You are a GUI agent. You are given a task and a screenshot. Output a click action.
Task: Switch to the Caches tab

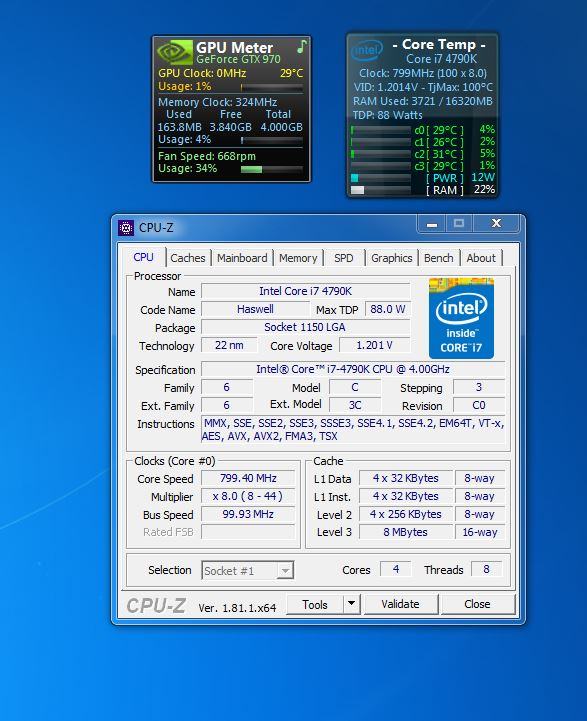point(188,258)
